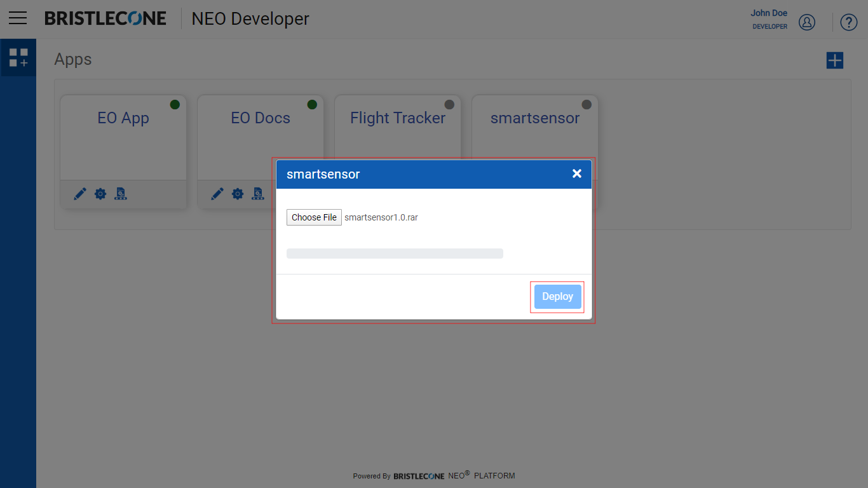Image resolution: width=868 pixels, height=488 pixels.
Task: Open the help question mark icon
Action: [849, 22]
